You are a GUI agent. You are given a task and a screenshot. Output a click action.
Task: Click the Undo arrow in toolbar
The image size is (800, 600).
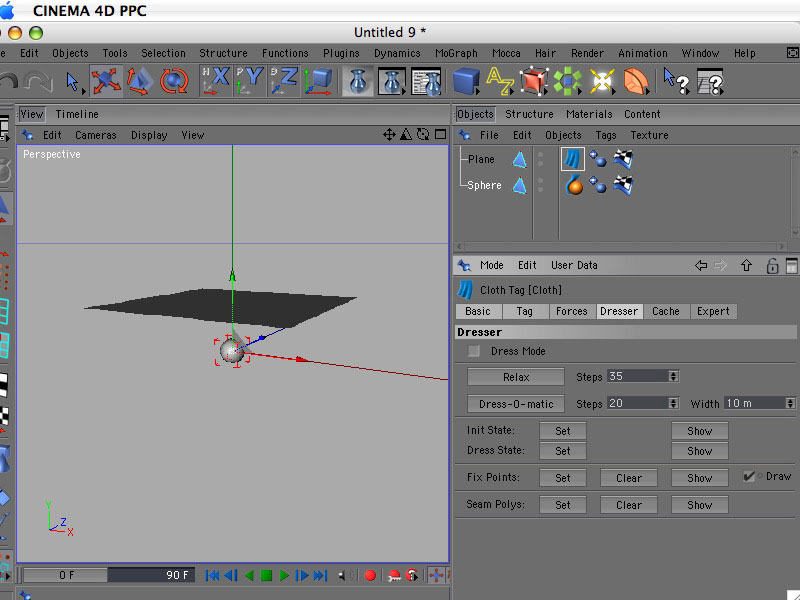[9, 81]
